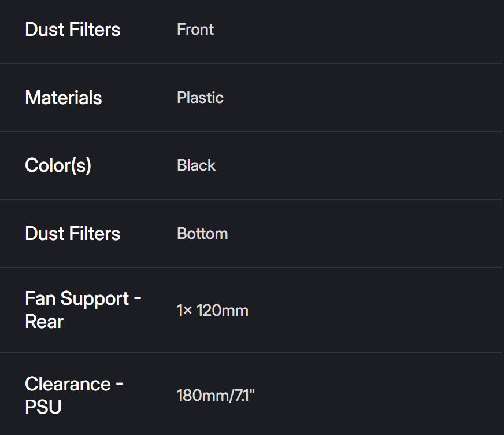Select the 1× 120mm fan value
This screenshot has height=435, width=504.
(212, 311)
